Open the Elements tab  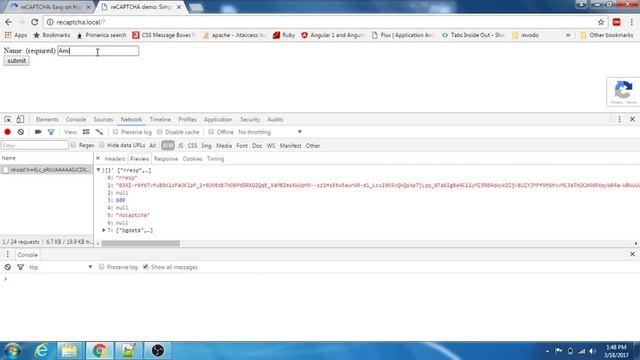pos(47,119)
